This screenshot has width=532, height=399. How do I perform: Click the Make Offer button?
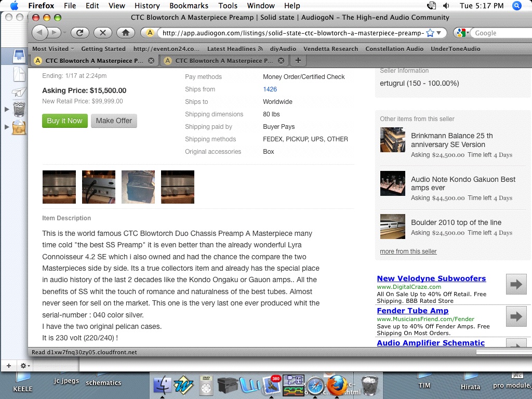tap(114, 121)
